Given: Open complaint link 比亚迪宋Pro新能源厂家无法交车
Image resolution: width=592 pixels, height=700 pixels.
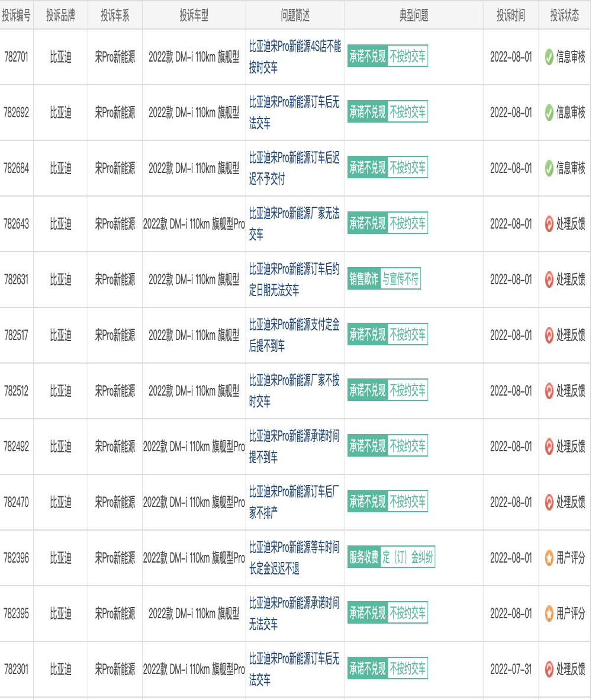Looking at the screenshot, I should [294, 224].
